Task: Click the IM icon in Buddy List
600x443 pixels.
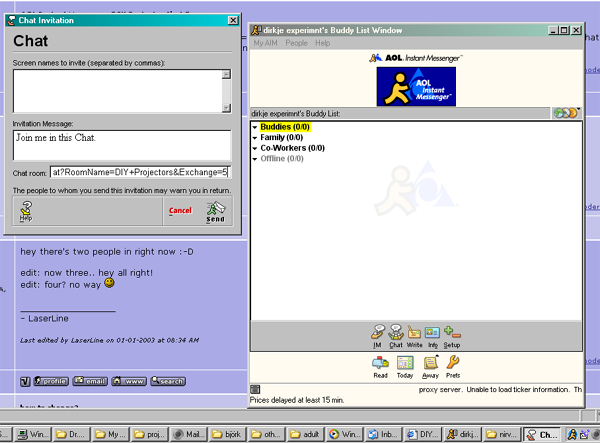Action: click(x=377, y=336)
